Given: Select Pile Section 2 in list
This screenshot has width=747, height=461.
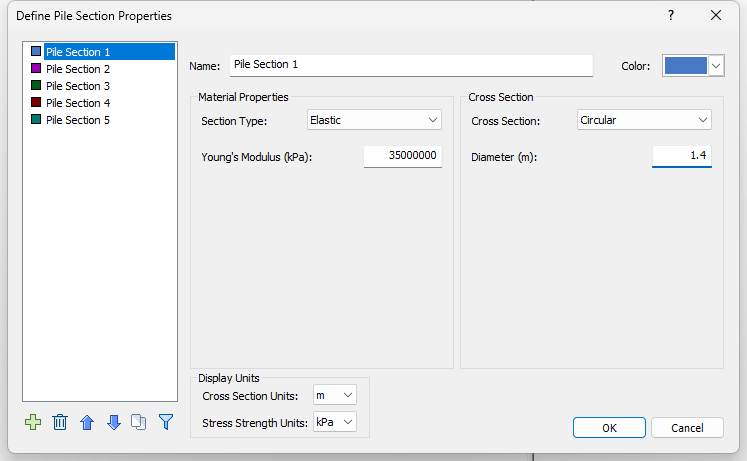Looking at the screenshot, I should click(x=77, y=69).
